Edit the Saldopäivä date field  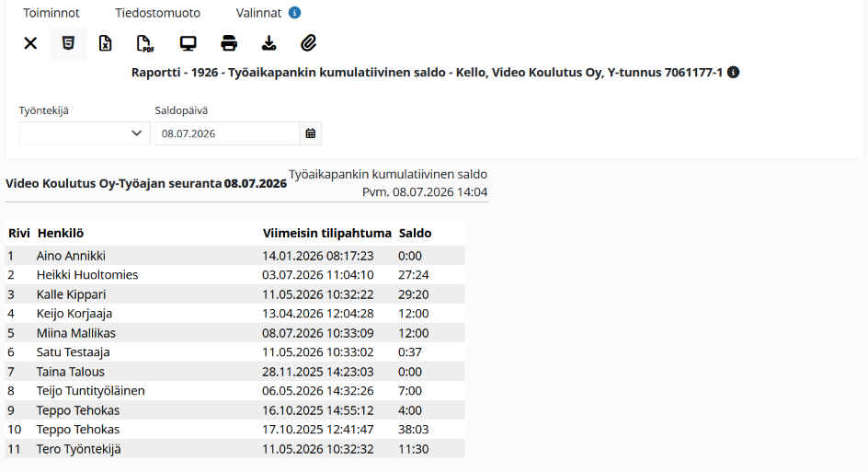(227, 133)
